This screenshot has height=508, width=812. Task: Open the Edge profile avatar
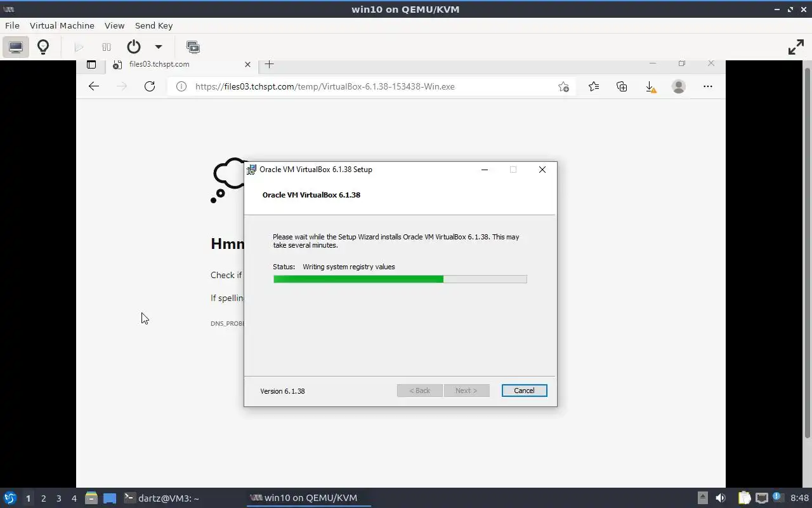(679, 86)
